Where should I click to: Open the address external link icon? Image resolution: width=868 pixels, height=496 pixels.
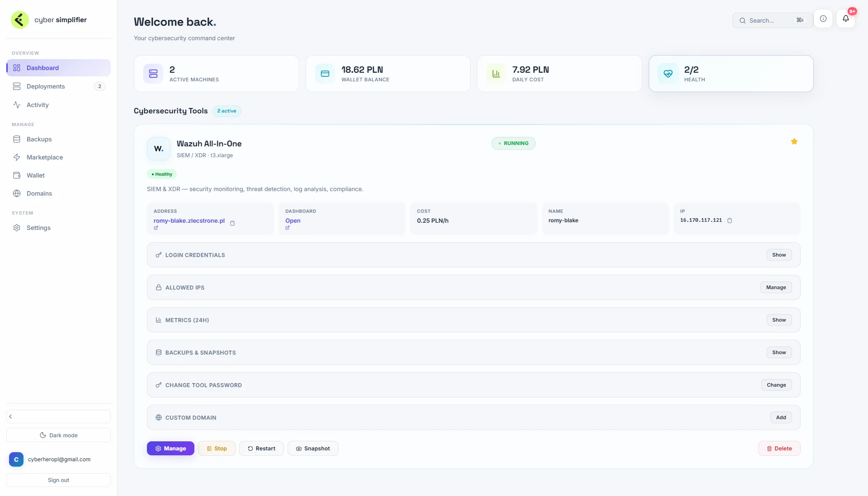[156, 228]
